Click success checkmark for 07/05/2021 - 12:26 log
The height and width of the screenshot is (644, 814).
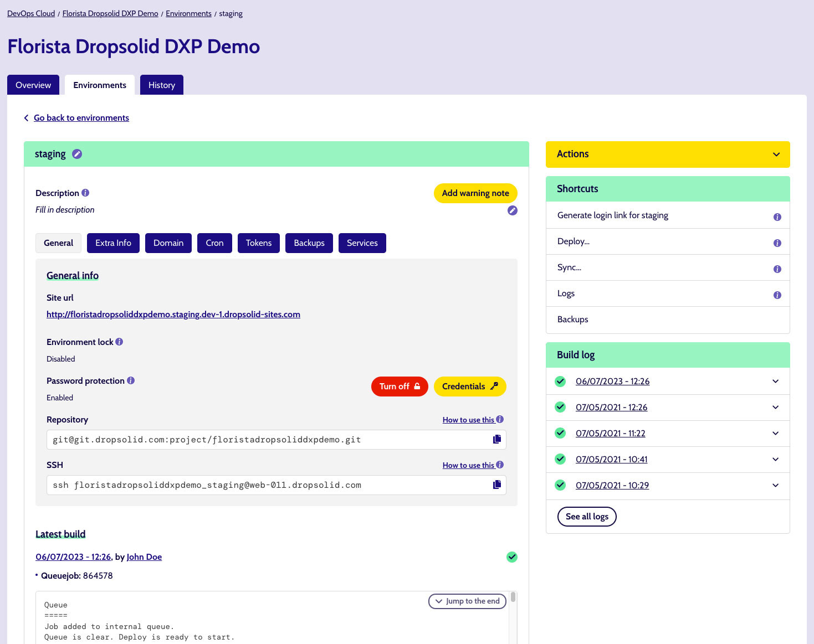pyautogui.click(x=560, y=407)
